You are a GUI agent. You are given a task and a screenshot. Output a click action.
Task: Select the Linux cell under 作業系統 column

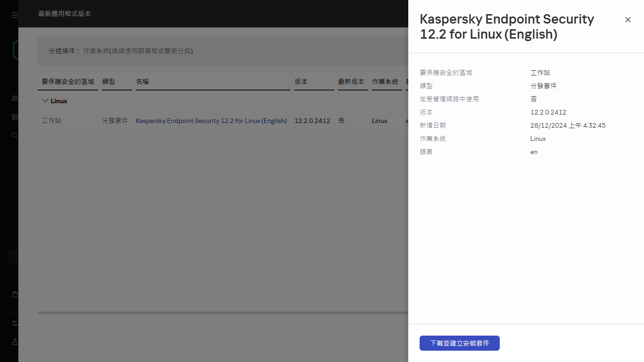click(380, 121)
